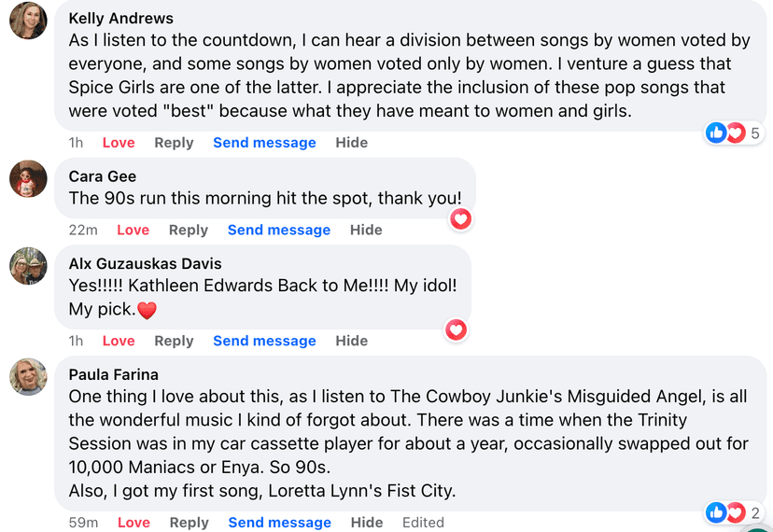This screenshot has width=773, height=532.
Task: View reactions on Kelly Andrews' comment
Action: [734, 133]
